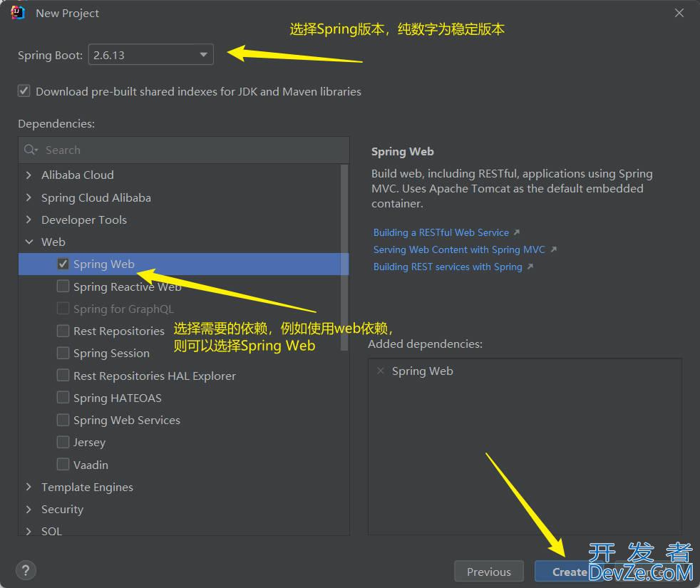Expand the Template Engines category
The height and width of the screenshot is (588, 700).
click(29, 487)
